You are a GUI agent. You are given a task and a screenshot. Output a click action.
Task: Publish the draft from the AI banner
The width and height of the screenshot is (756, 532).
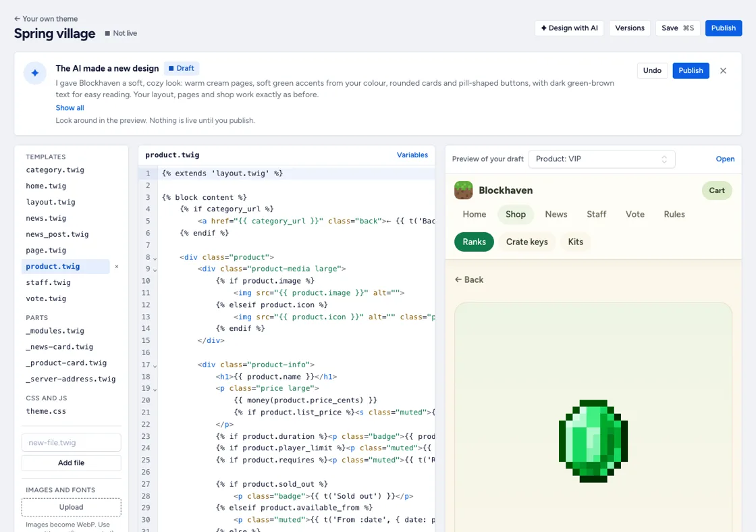point(691,70)
